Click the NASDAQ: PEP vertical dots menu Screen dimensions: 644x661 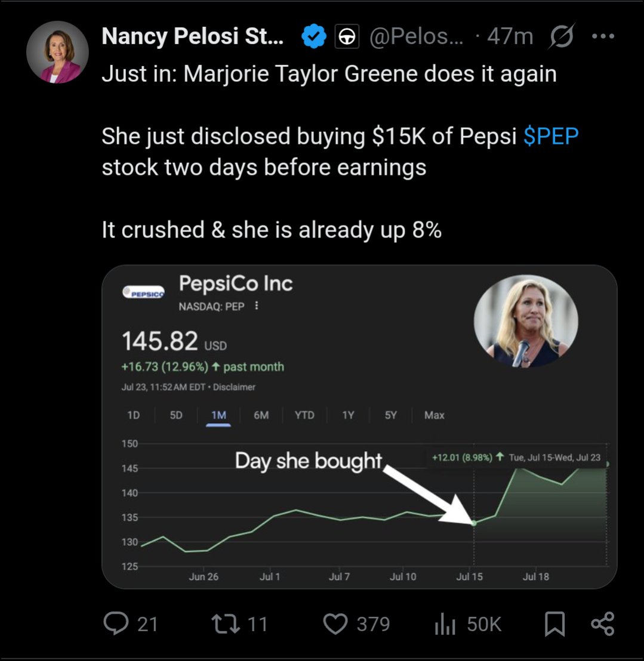click(x=257, y=306)
